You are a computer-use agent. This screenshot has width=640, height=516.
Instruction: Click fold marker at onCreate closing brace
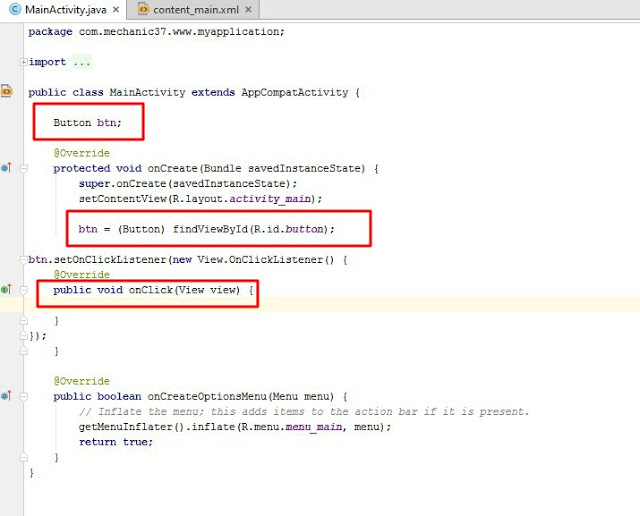(x=24, y=351)
